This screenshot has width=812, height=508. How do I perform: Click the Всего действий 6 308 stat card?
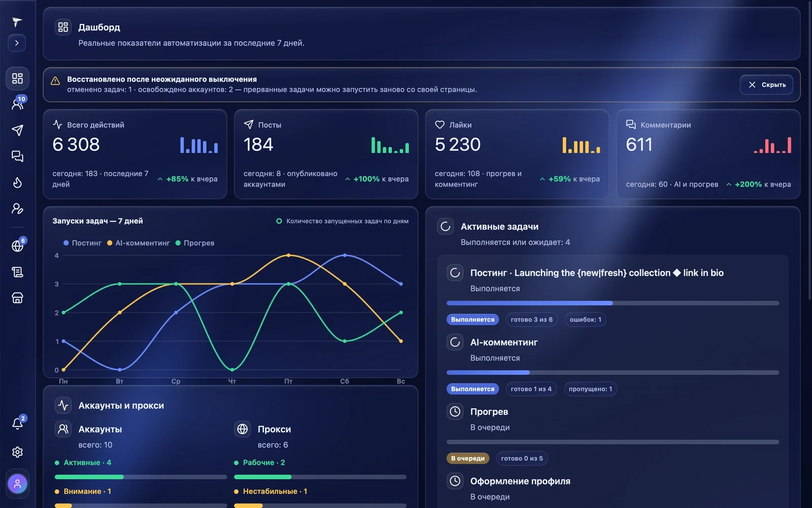click(x=135, y=154)
